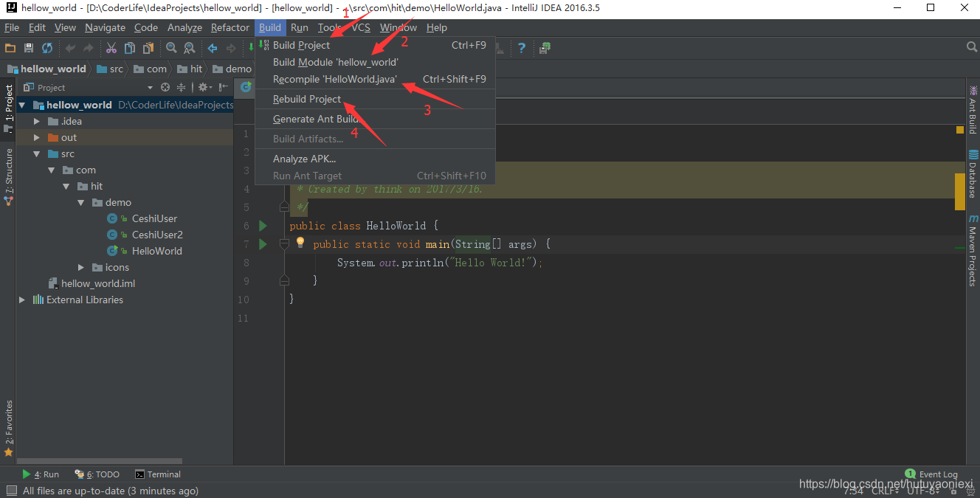980x498 pixels.
Task: Expand the .idea folder
Action: coord(37,121)
